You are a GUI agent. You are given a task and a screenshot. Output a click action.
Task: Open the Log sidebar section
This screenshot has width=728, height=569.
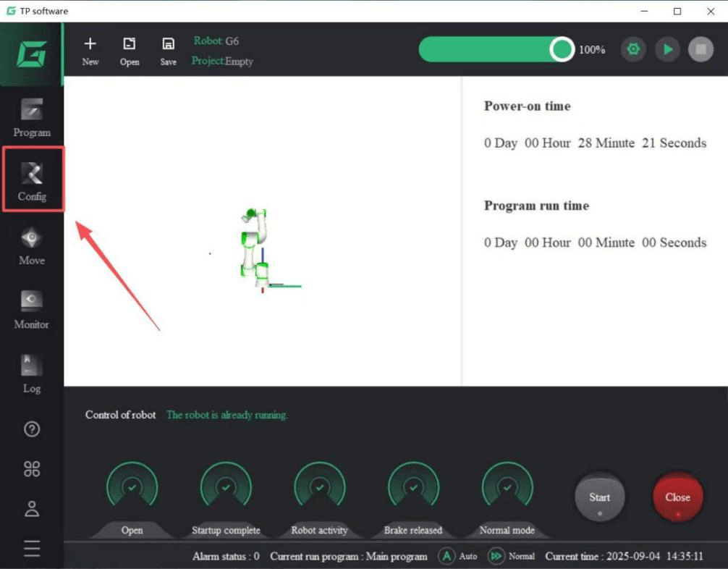32,374
